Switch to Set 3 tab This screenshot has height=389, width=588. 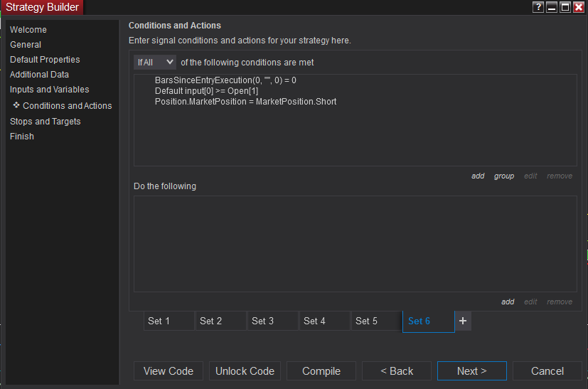(273, 321)
